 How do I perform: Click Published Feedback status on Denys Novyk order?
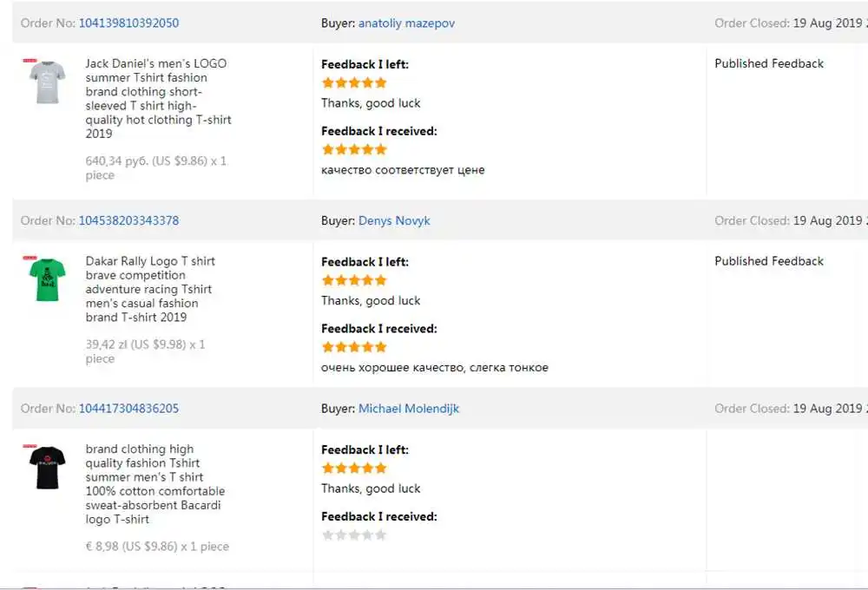coord(769,261)
